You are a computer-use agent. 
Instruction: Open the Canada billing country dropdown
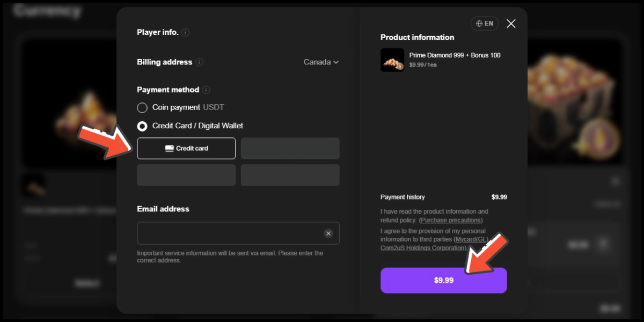(321, 62)
